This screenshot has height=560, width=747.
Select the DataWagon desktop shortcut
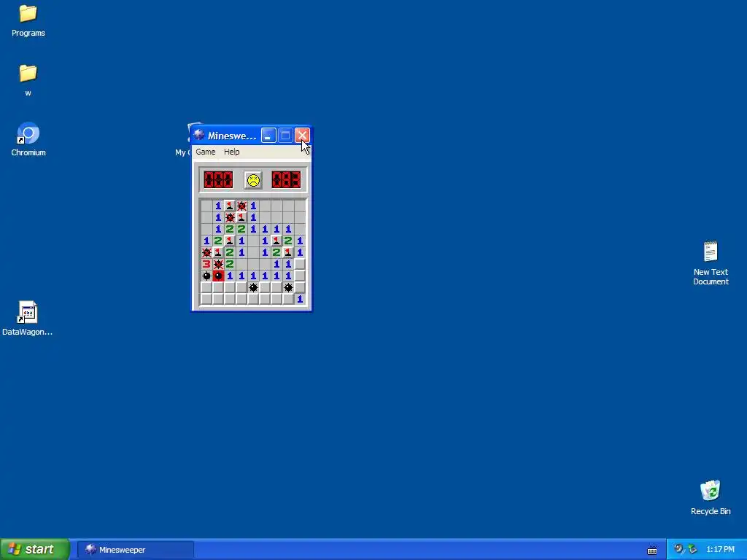[27, 318]
